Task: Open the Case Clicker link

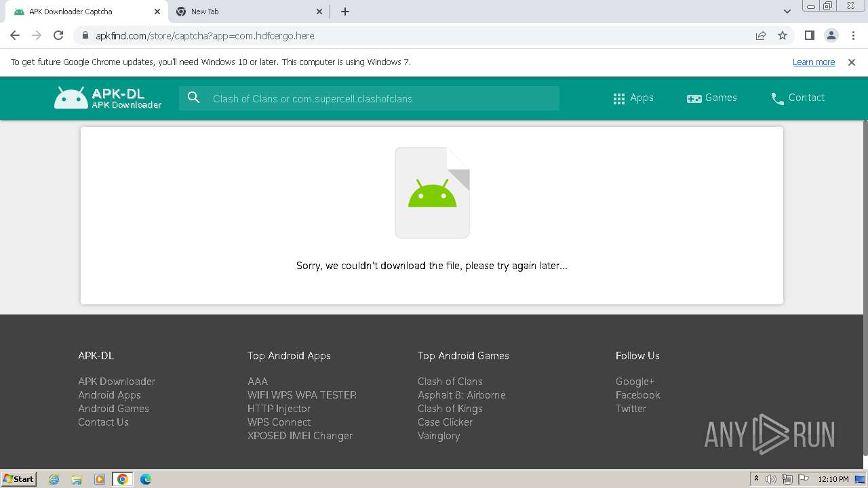Action: tap(445, 422)
